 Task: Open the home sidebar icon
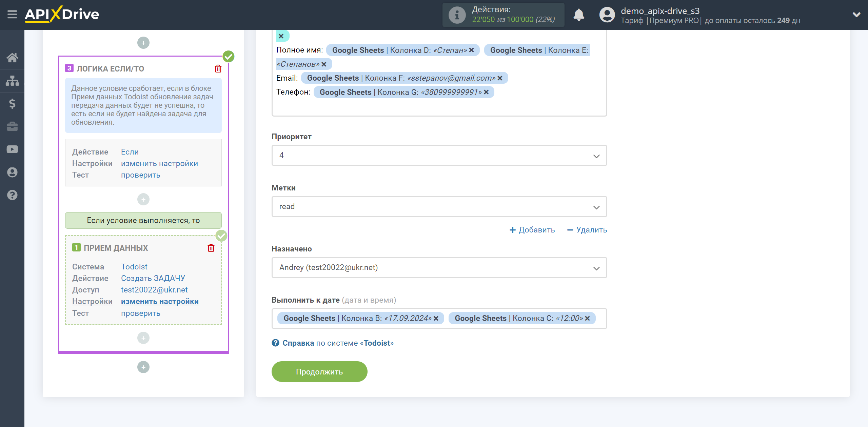12,58
